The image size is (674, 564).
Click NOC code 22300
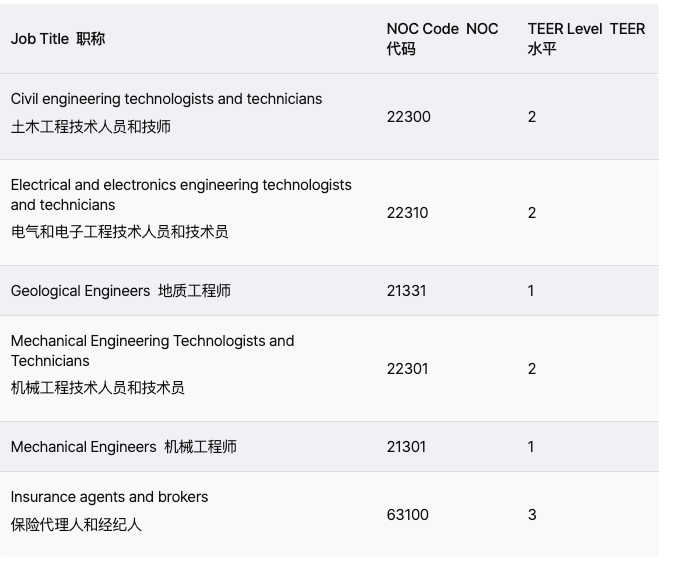409,117
